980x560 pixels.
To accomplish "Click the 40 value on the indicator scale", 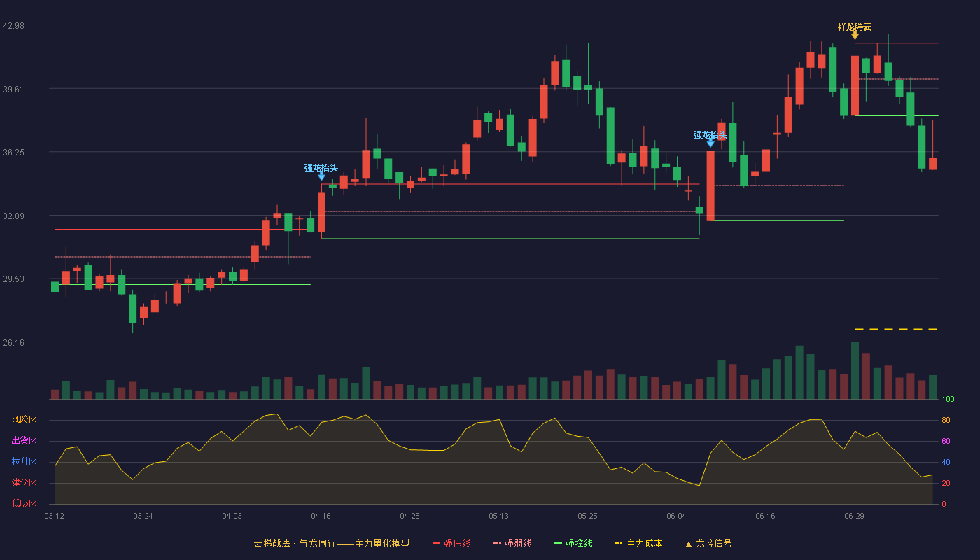I will click(946, 462).
